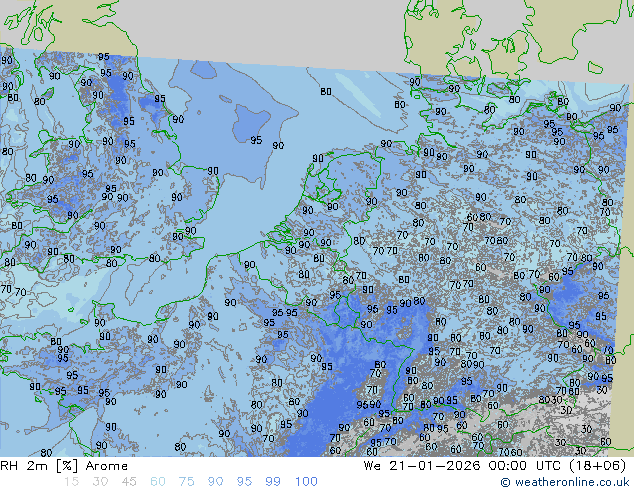Click the legend value 30 in the color scale
634x490 pixels.
tap(100, 482)
